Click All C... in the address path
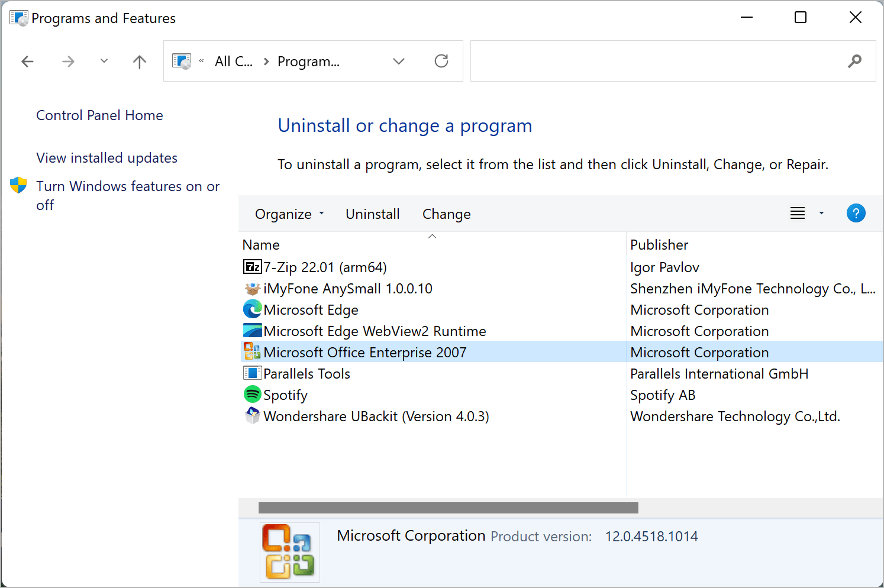The width and height of the screenshot is (884, 588). point(234,62)
